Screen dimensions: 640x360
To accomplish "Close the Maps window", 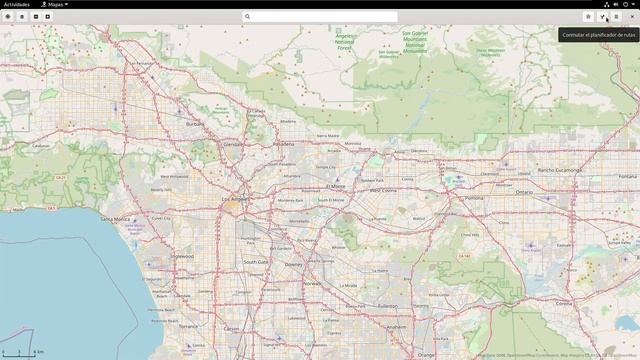I will pos(632,17).
